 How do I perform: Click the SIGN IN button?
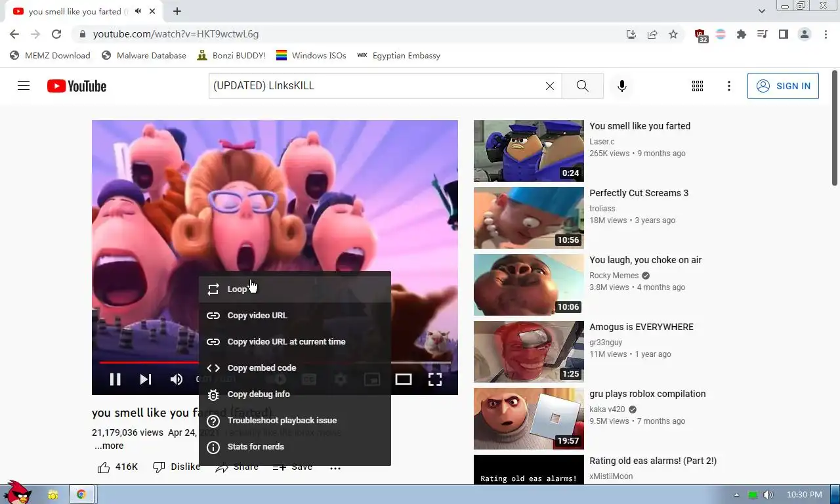click(783, 86)
